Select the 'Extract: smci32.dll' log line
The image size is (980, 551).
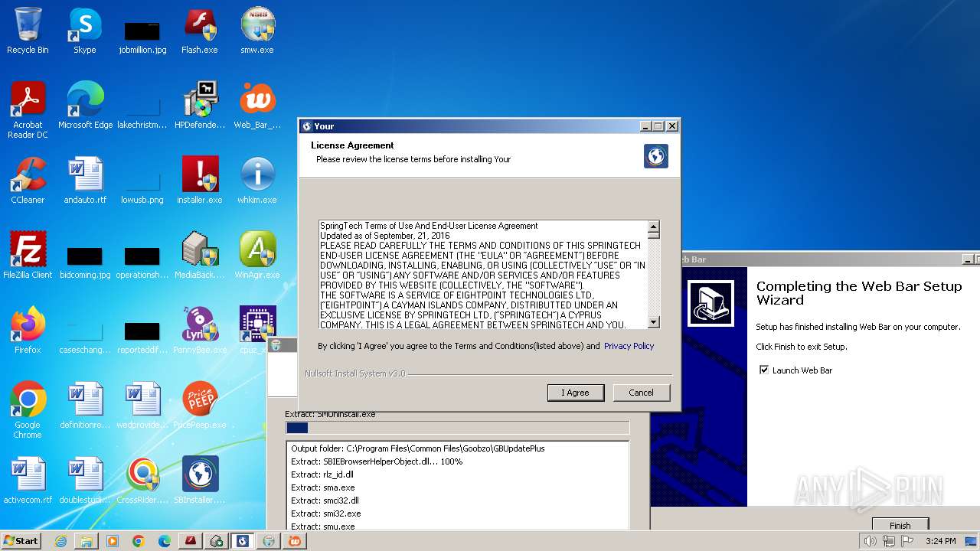325,500
